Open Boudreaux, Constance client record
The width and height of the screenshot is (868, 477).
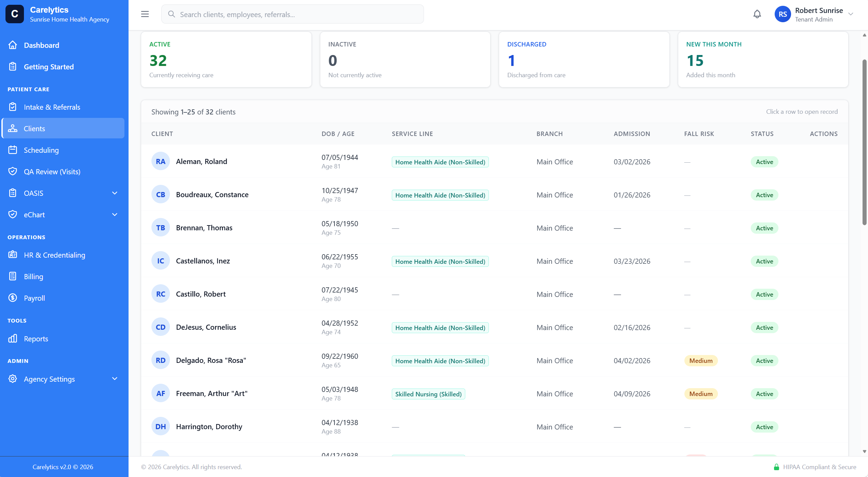coord(494,195)
